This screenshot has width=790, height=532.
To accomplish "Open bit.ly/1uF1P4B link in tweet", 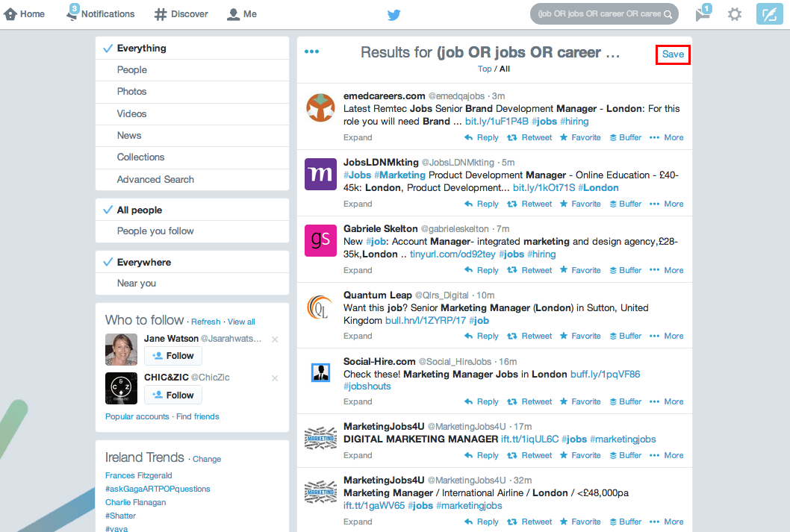I will coord(497,122).
